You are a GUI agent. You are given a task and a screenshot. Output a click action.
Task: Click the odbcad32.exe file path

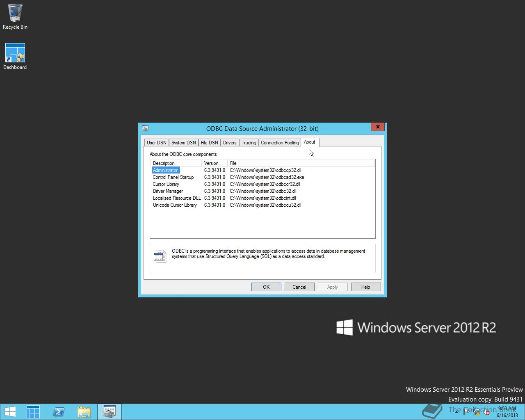[x=267, y=177]
